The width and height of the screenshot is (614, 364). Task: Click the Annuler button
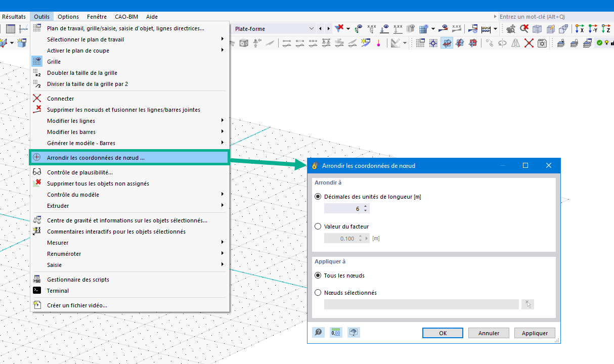click(489, 333)
